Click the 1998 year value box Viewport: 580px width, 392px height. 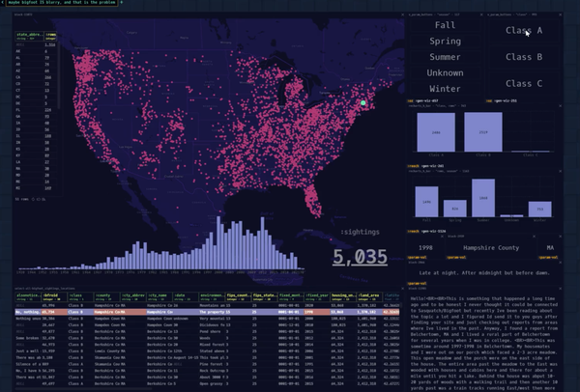(x=425, y=248)
